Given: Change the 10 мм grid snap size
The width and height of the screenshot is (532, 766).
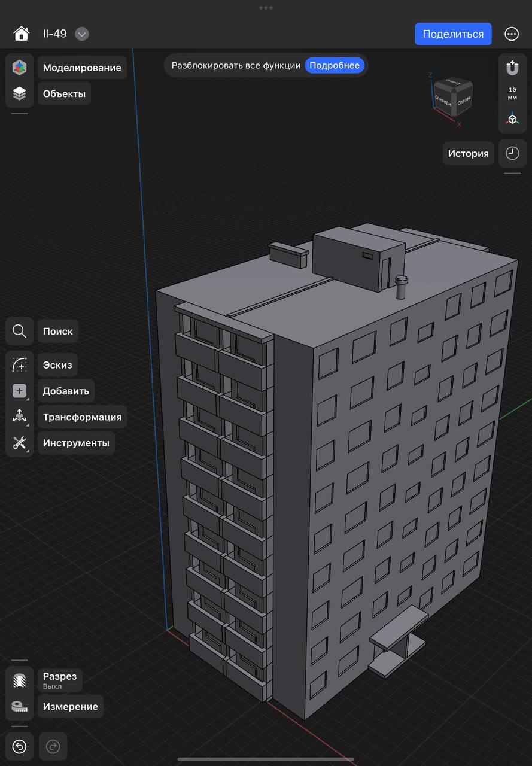Looking at the screenshot, I should coord(512,93).
